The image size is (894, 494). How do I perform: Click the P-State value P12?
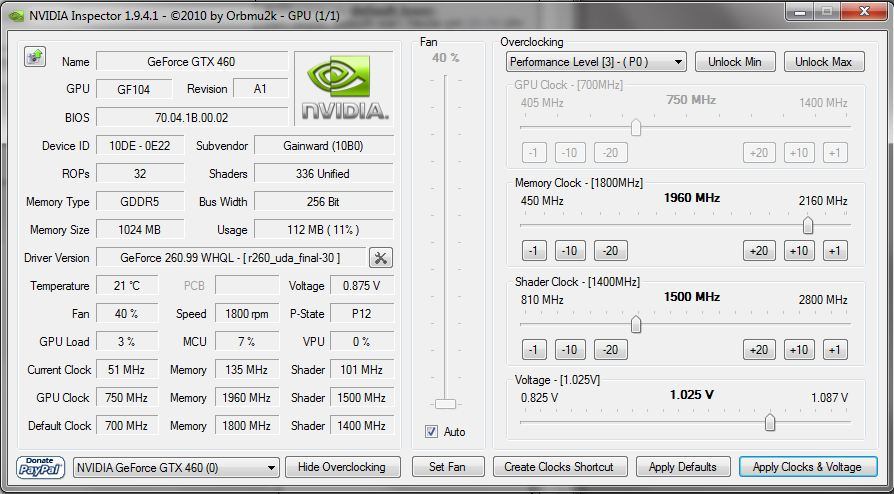coord(361,314)
